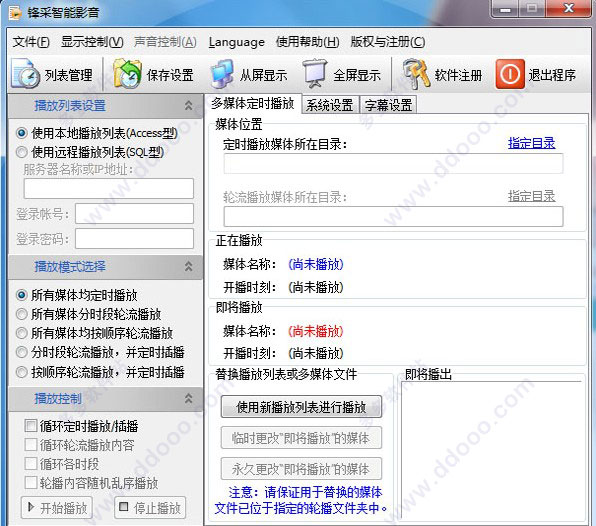
Task: Click 临时更改"即将播放"的媒体 button
Action: [x=301, y=438]
